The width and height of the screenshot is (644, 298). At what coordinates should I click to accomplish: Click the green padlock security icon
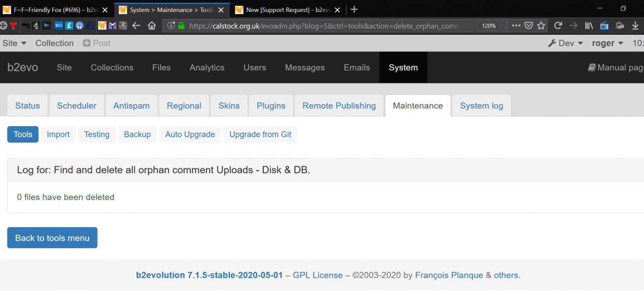181,26
